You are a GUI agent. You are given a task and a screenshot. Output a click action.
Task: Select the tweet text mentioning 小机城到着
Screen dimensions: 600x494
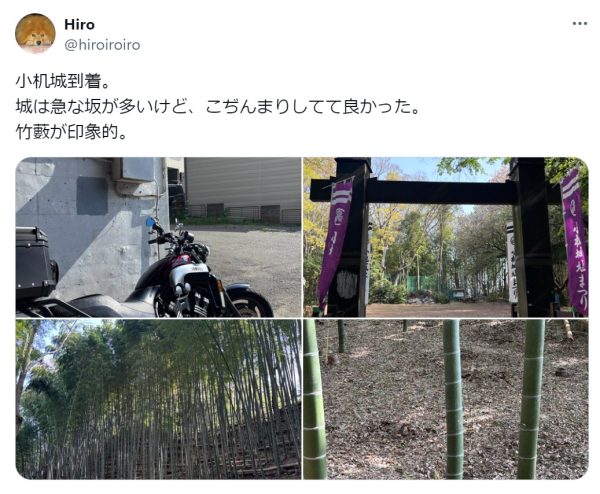pos(62,81)
